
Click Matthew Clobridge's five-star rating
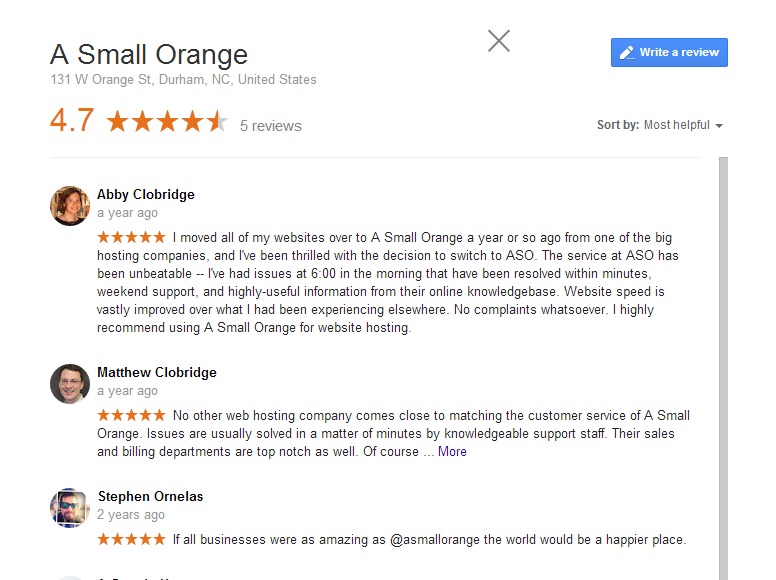point(131,415)
